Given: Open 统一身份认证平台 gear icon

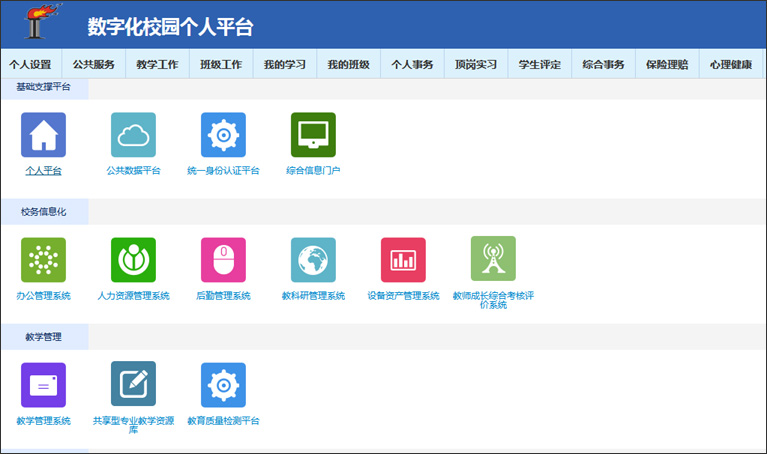Looking at the screenshot, I should (x=223, y=135).
